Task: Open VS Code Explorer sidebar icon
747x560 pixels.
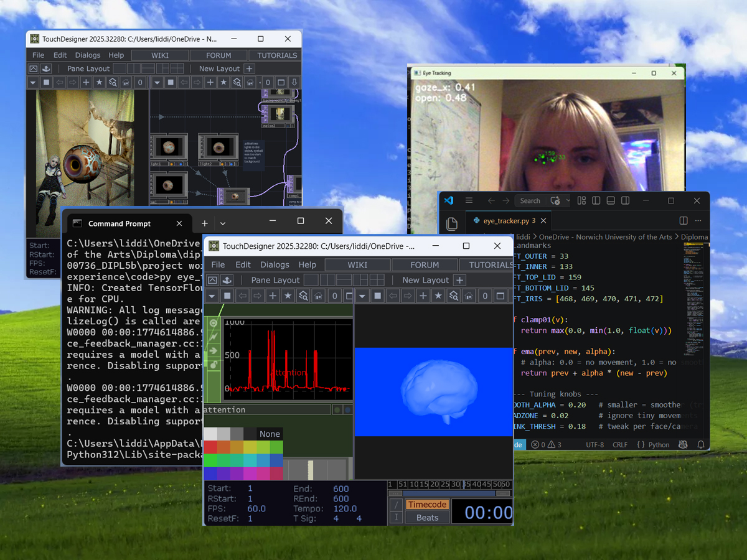Action: [x=452, y=223]
